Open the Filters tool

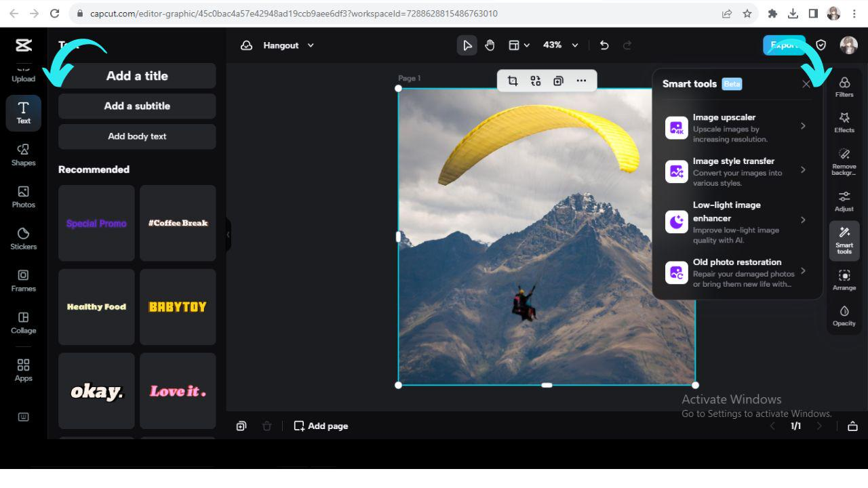pyautogui.click(x=844, y=87)
